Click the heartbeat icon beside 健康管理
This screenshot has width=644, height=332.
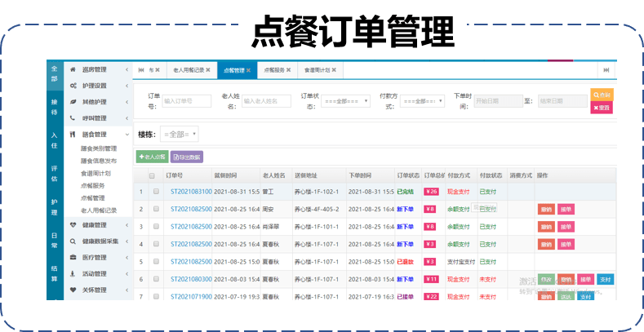pyautogui.click(x=73, y=224)
